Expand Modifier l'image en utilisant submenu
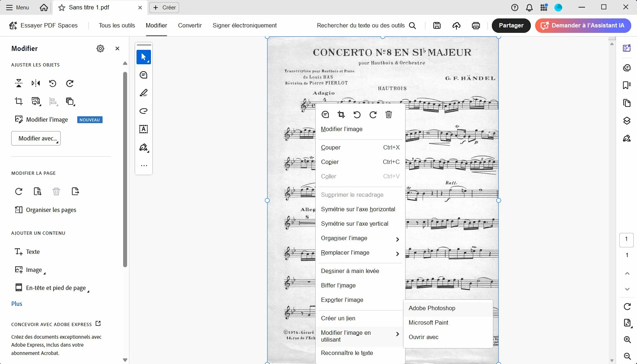 pos(360,336)
